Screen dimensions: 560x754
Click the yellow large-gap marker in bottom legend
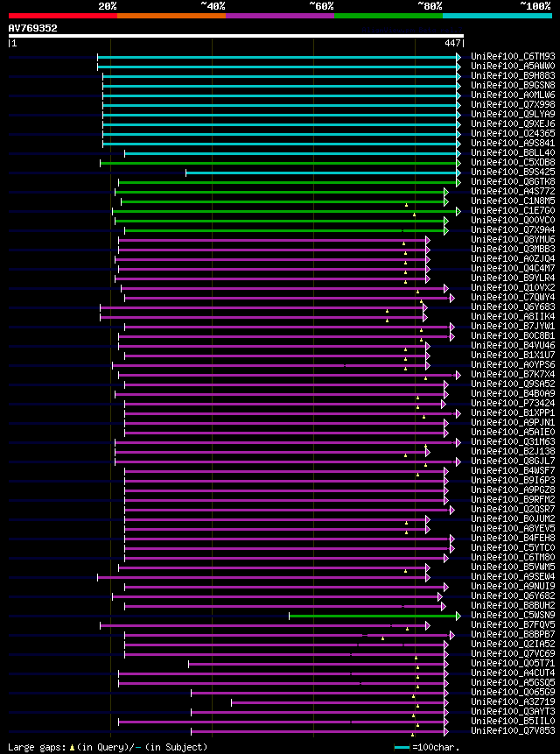[x=72, y=748]
